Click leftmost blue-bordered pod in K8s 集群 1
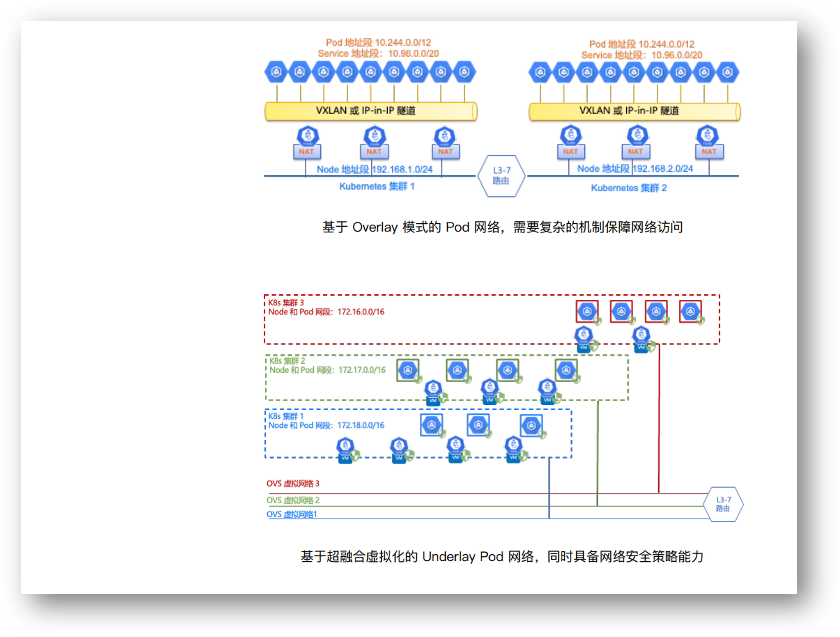Screen dimensions: 840x637 pos(431,425)
